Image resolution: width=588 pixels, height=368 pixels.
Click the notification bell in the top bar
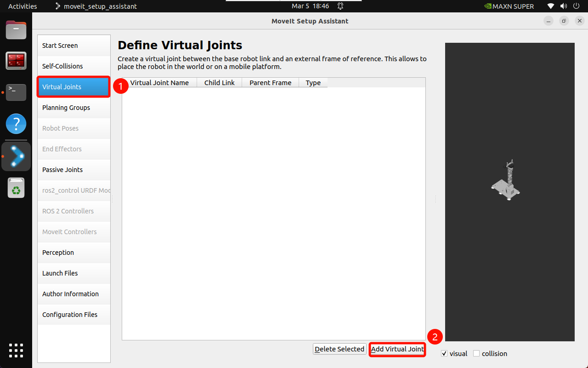(340, 6)
